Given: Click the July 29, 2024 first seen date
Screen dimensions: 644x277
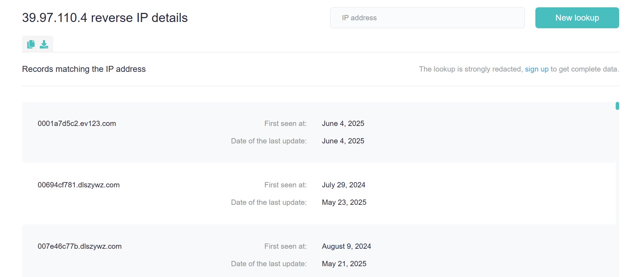Looking at the screenshot, I should 343,185.
